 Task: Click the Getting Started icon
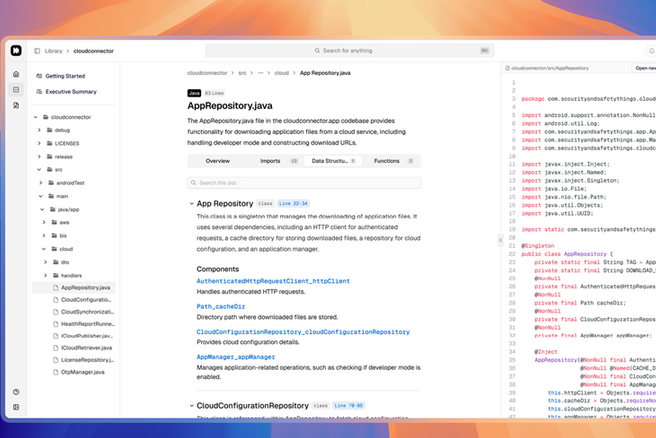pyautogui.click(x=39, y=75)
